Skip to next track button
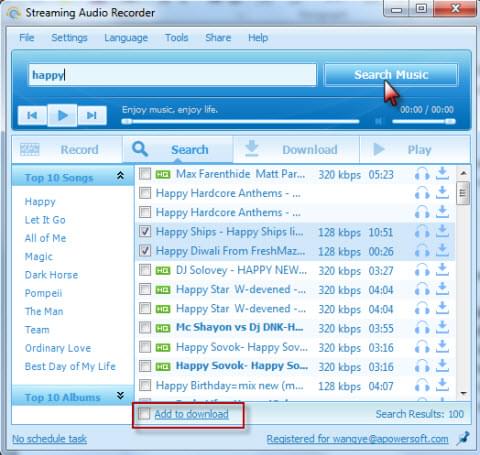This screenshot has width=480, height=455. 92,115
